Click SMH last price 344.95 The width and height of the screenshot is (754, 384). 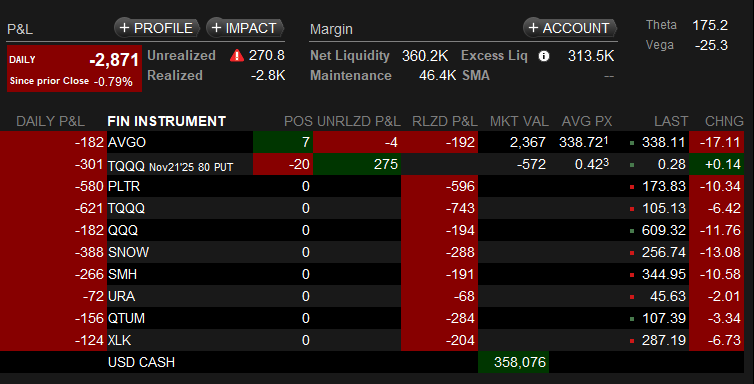pyautogui.click(x=664, y=274)
